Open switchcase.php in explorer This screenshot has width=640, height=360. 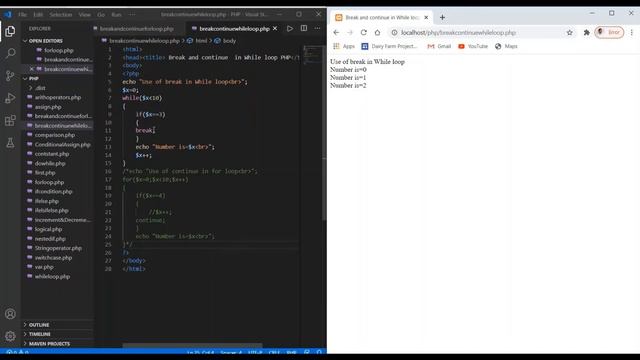tap(53, 258)
